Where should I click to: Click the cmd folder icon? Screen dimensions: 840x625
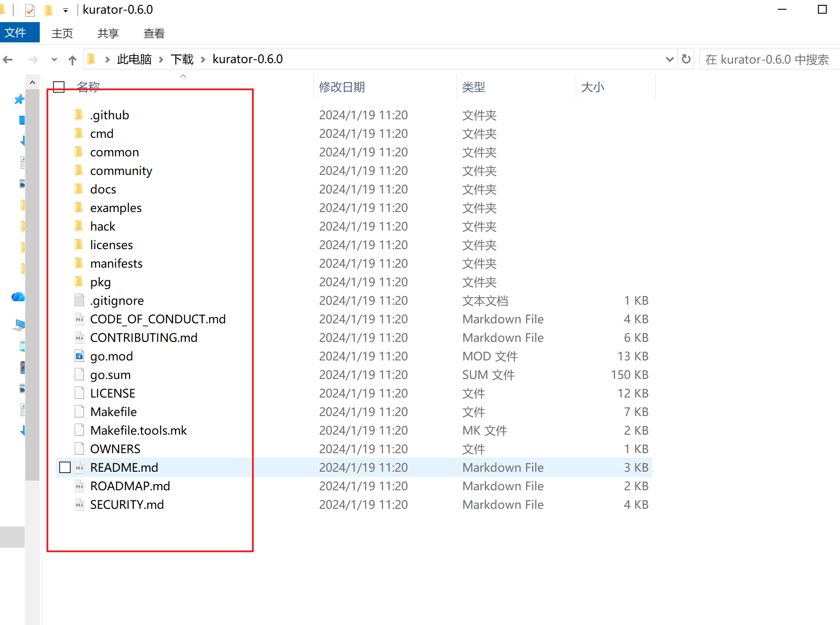pos(79,133)
